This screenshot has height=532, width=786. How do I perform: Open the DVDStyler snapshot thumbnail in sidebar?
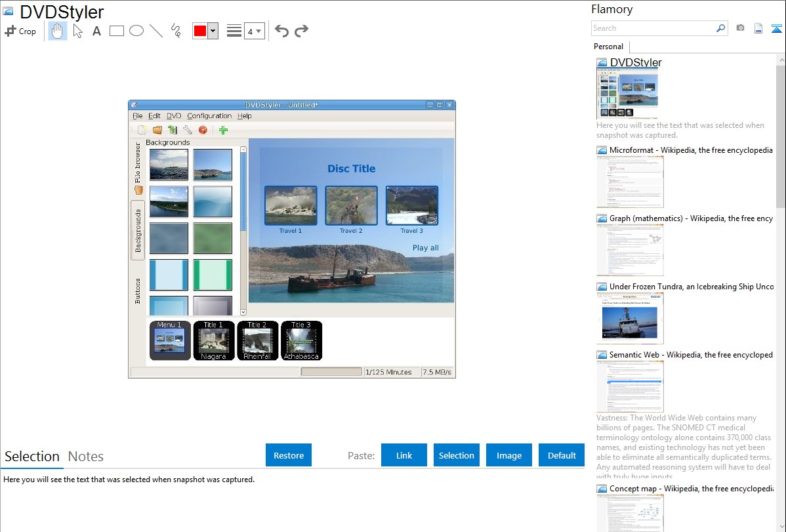click(627, 94)
